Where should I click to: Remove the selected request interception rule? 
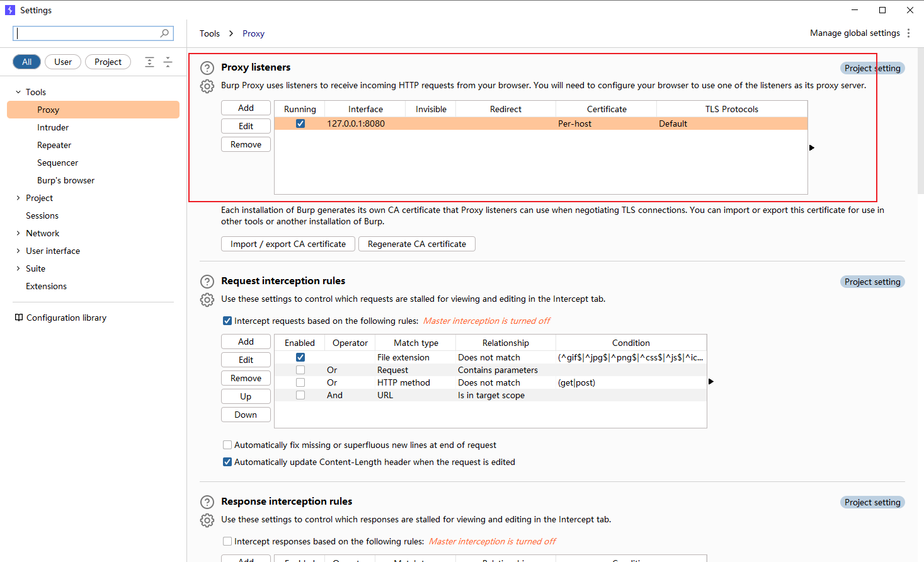click(x=246, y=378)
